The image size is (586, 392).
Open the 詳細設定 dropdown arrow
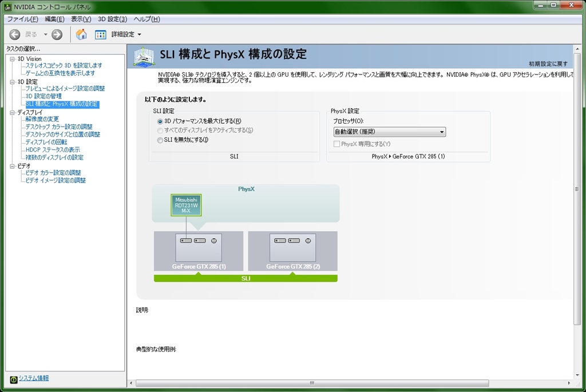coord(140,34)
